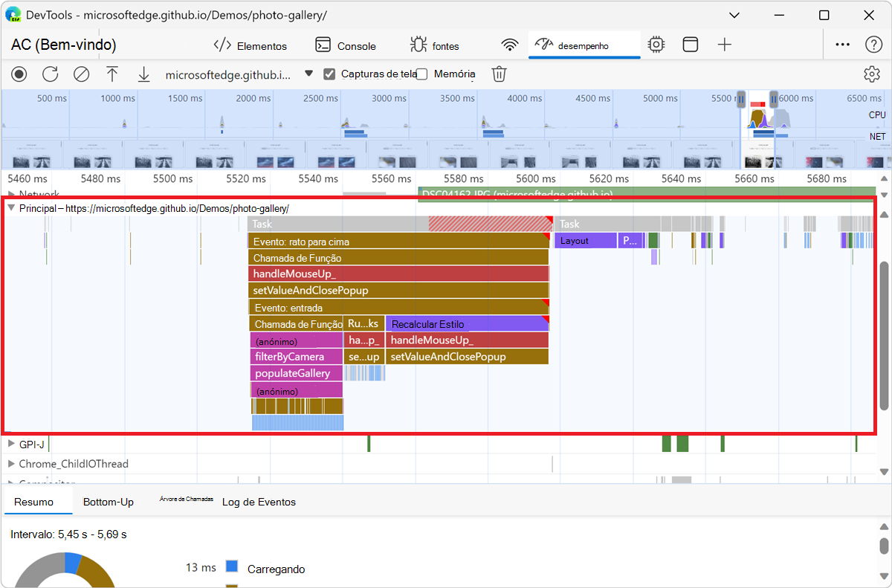Click the upload profile arrow icon

pos(112,74)
